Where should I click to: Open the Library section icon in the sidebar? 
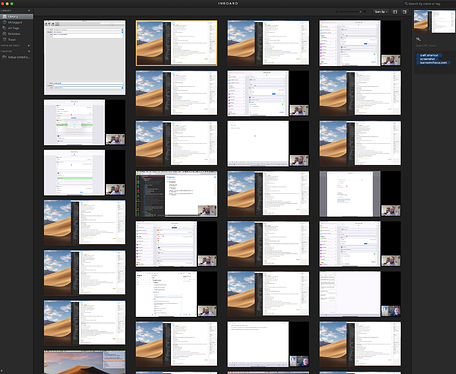[4, 16]
